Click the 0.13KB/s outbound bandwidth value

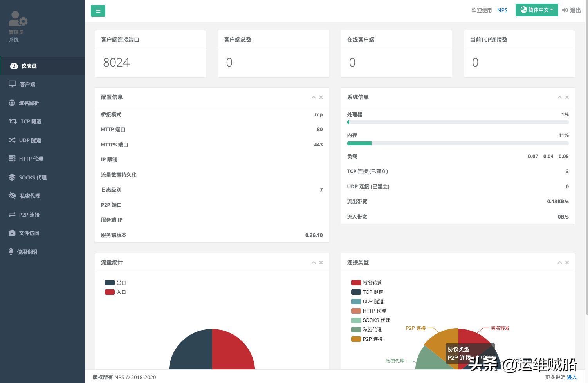point(558,202)
